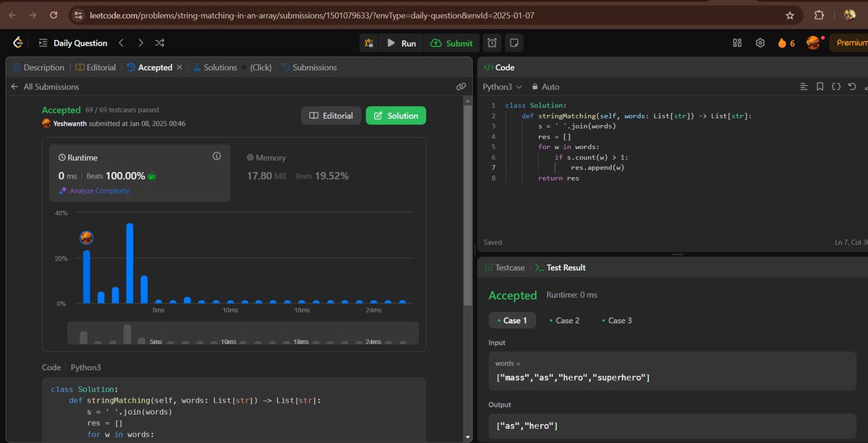The width and height of the screenshot is (868, 443).
Task: Open the notes sticky icon beside the timer
Action: coord(514,43)
